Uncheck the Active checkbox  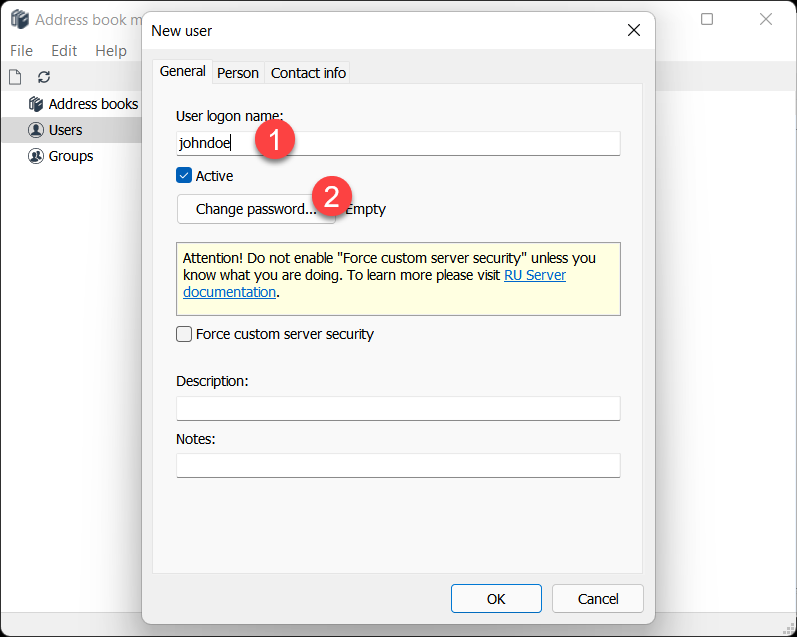point(184,176)
